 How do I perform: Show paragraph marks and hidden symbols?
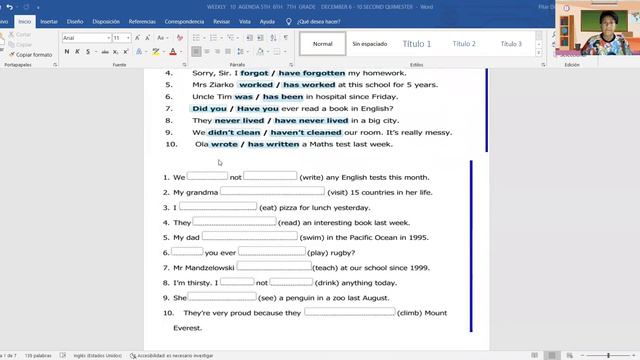[286, 38]
